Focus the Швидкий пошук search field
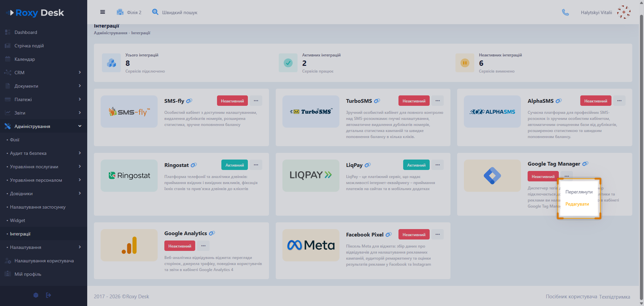644x306 pixels. (180, 12)
